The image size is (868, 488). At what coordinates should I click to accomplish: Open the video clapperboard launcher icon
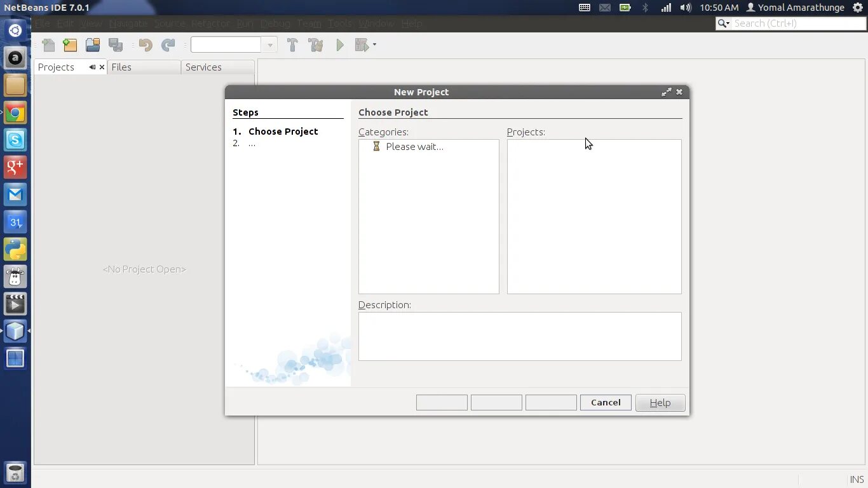pos(15,304)
